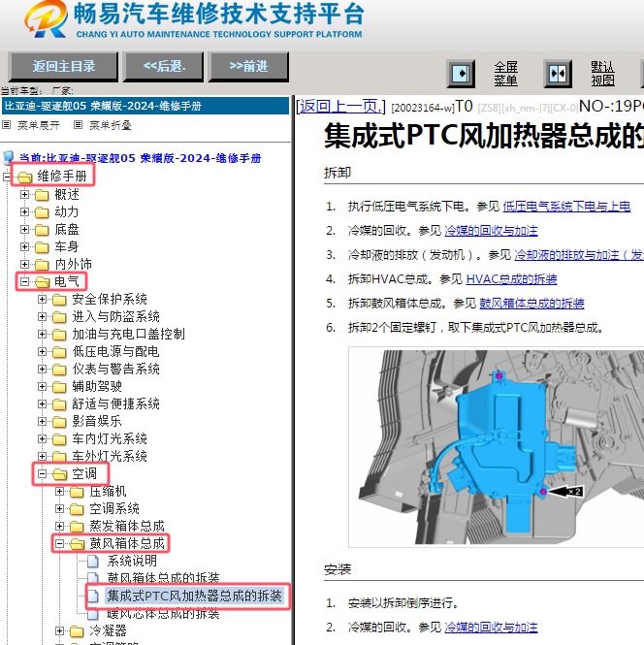Click the 鼓风箱体总成 open folder icon

[77, 544]
